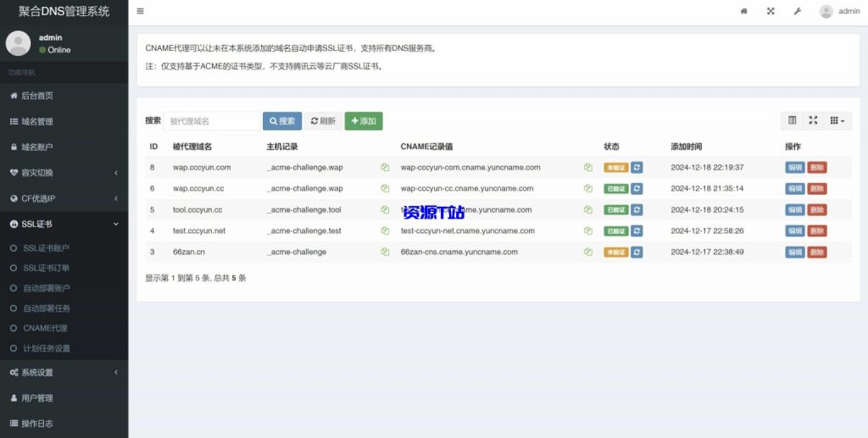Copy CNAME value test-cccyun-net.cname.yuncname.com
The height and width of the screenshot is (438, 868).
588,230
